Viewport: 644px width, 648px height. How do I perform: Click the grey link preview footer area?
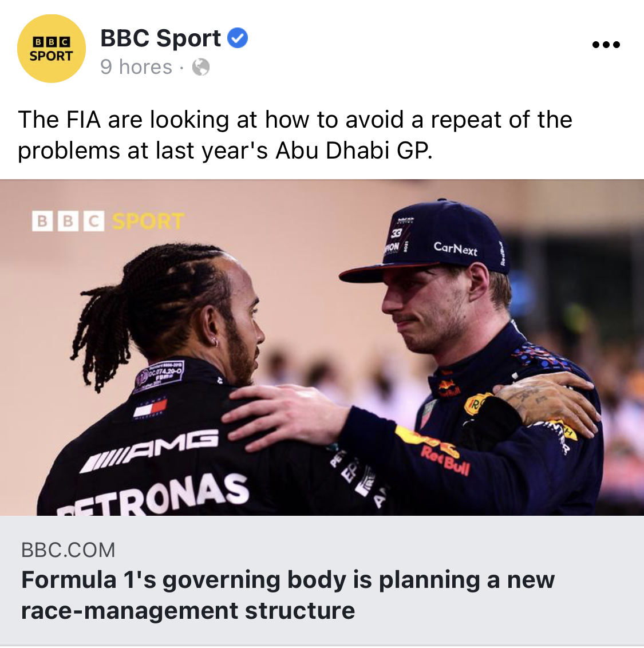(322, 580)
